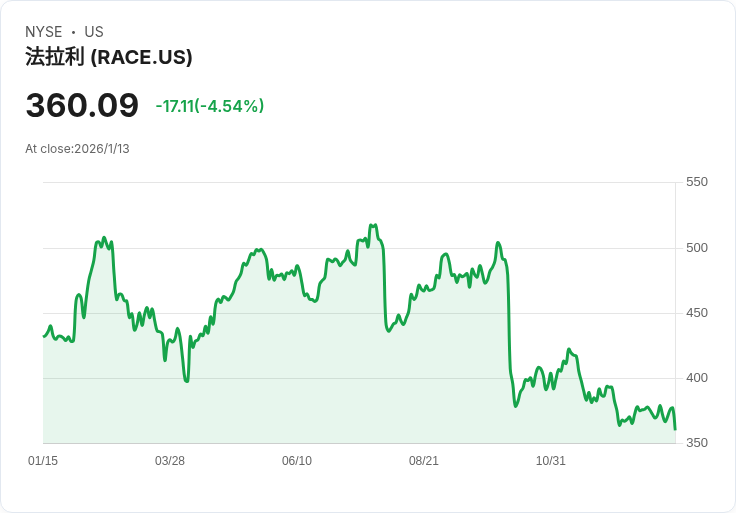This screenshot has width=736, height=513.
Task: Select the current price 360.09
Action: click(x=82, y=105)
